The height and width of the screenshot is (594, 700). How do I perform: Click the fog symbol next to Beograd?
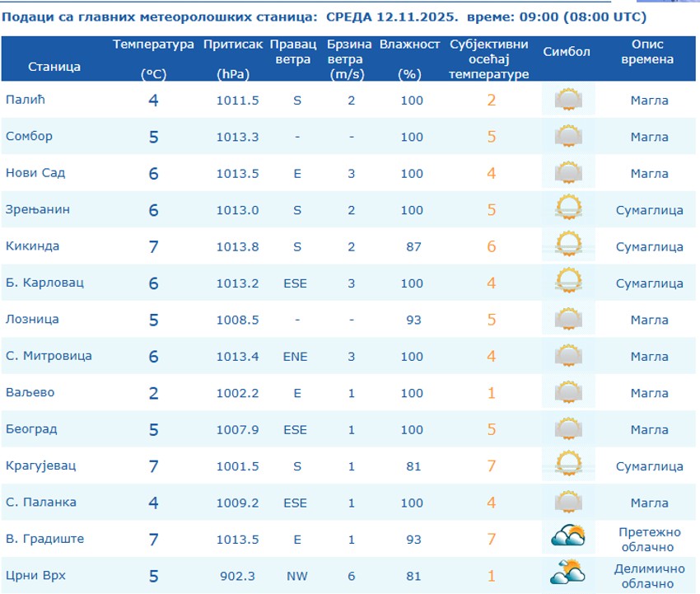point(566,429)
